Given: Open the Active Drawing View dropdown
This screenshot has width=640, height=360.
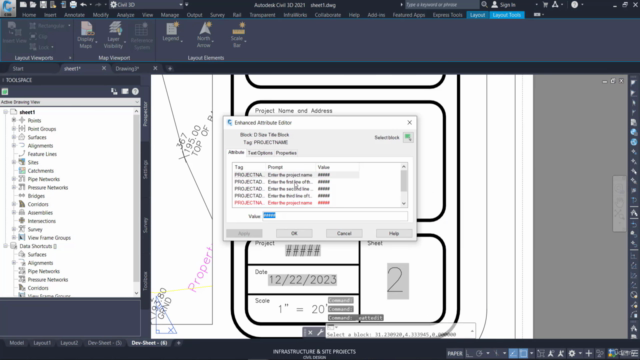Looking at the screenshot, I should 70,102.
